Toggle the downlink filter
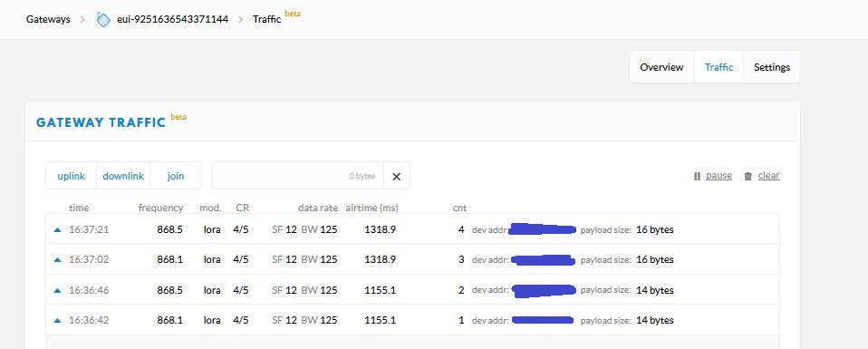Screen dimensions: 868x349 click(x=123, y=176)
